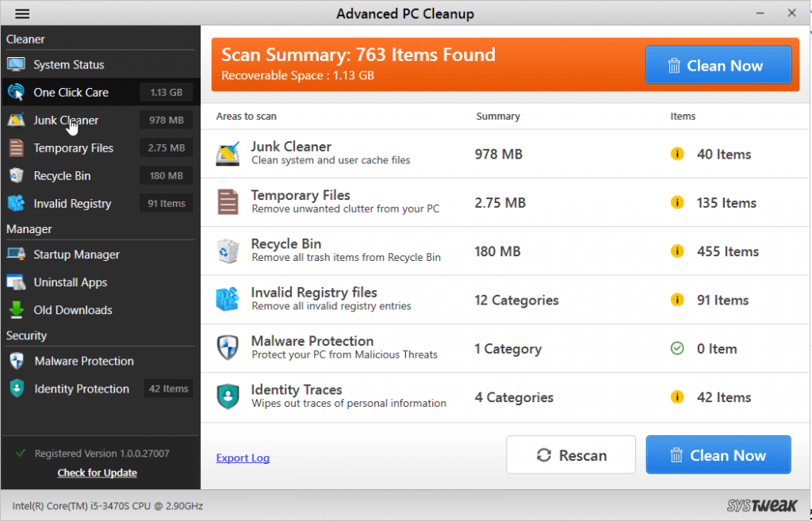Click the 42 Items badge in sidebar
812x521 pixels.
click(x=168, y=389)
